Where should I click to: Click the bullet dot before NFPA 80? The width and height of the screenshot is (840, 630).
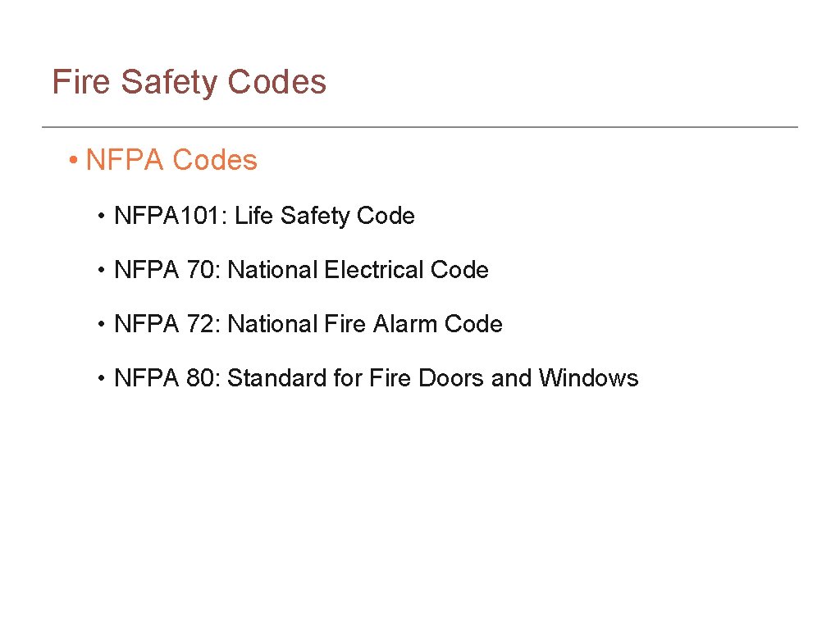point(101,378)
